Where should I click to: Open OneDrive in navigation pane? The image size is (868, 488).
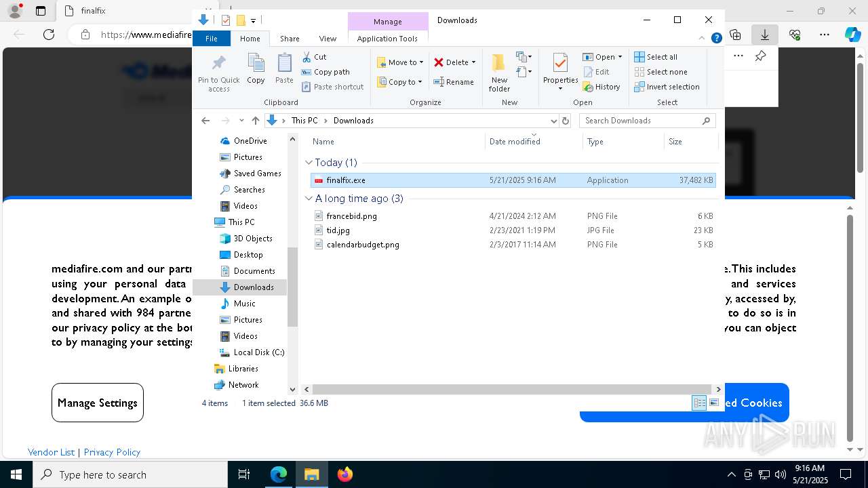pos(243,141)
